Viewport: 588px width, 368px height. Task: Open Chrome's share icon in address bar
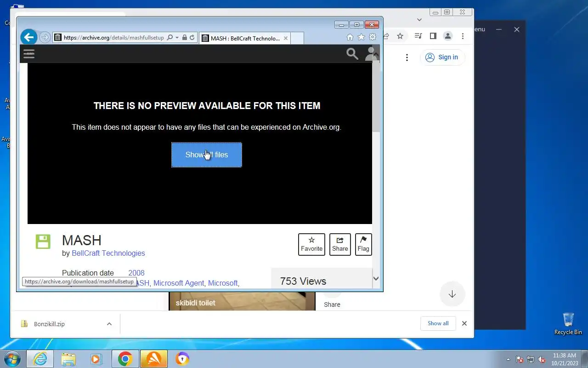coord(386,36)
